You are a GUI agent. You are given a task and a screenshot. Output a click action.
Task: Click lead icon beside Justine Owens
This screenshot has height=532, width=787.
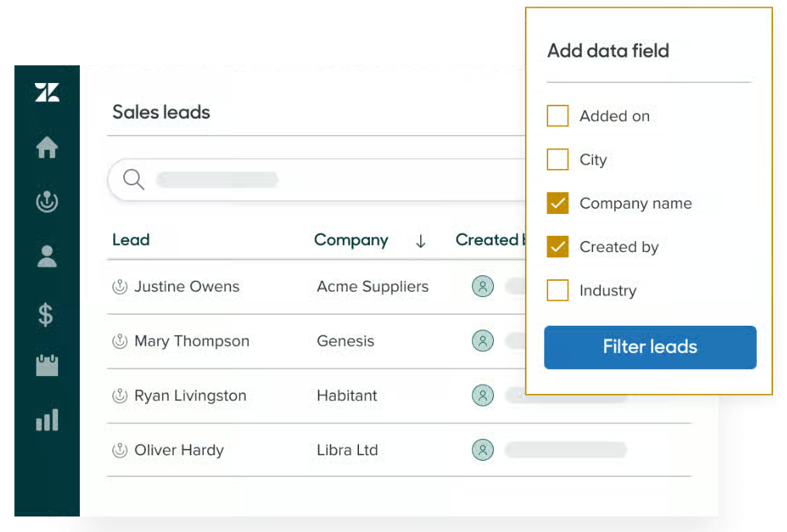(120, 287)
